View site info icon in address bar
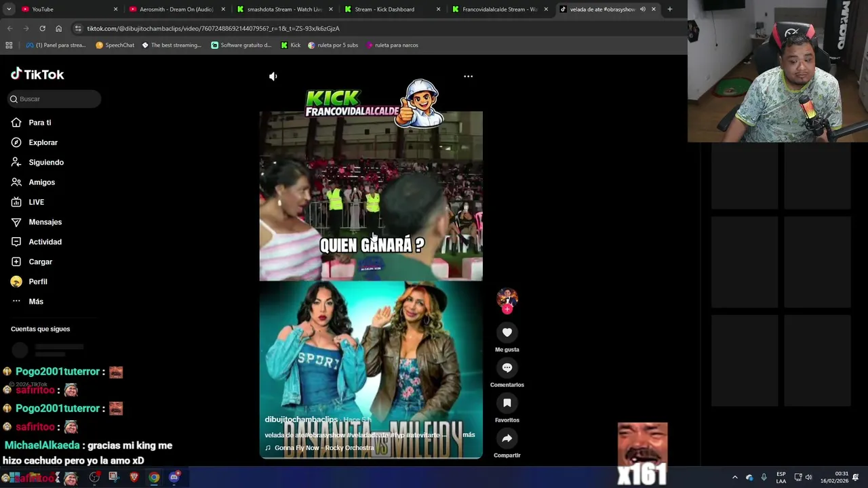This screenshot has height=488, width=868. tap(78, 28)
